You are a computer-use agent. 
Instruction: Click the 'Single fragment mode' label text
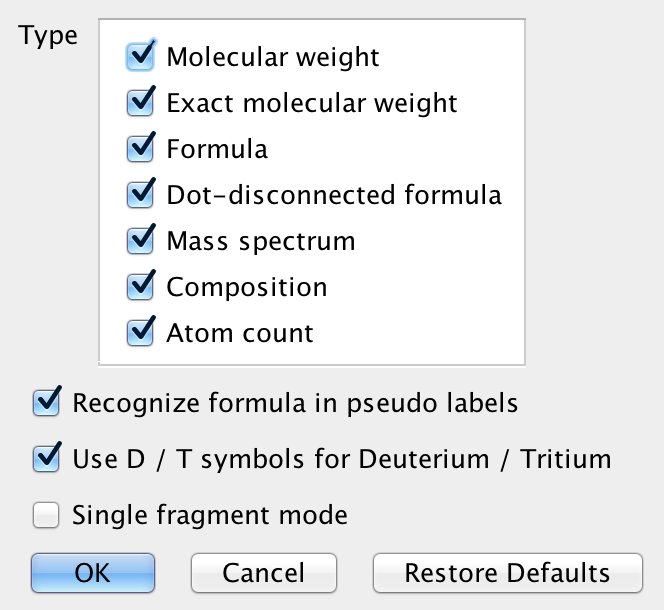tap(210, 516)
